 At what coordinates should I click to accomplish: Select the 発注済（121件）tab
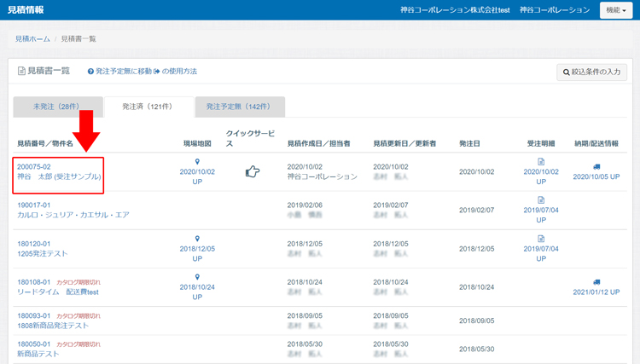pyautogui.click(x=149, y=107)
